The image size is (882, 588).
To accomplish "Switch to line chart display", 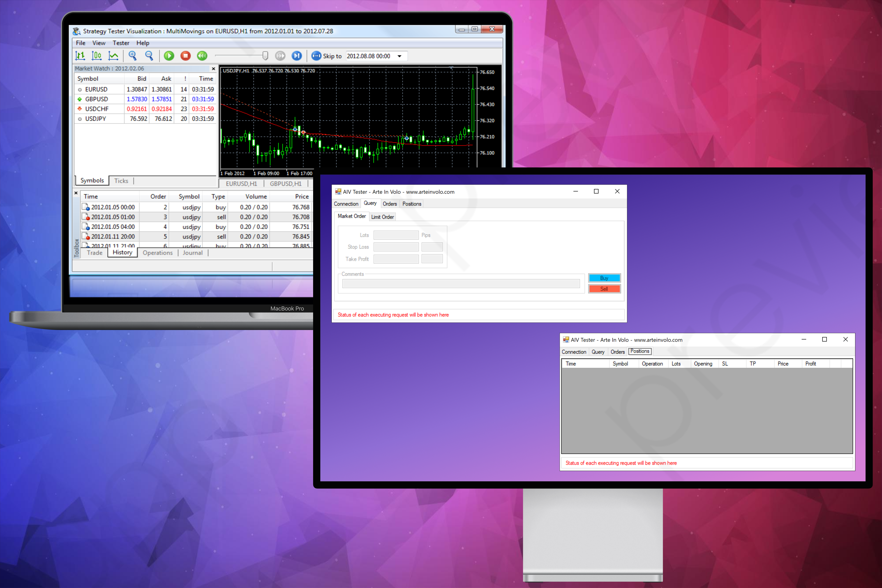I will tap(113, 56).
